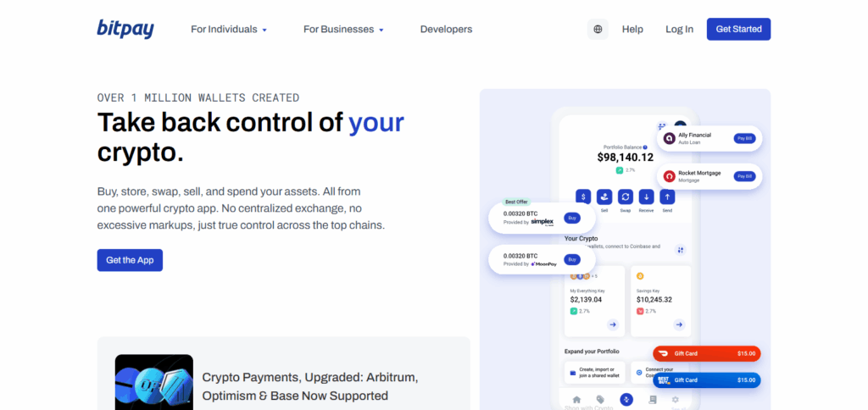
Task: Open the language selector globe icon
Action: 598,30
